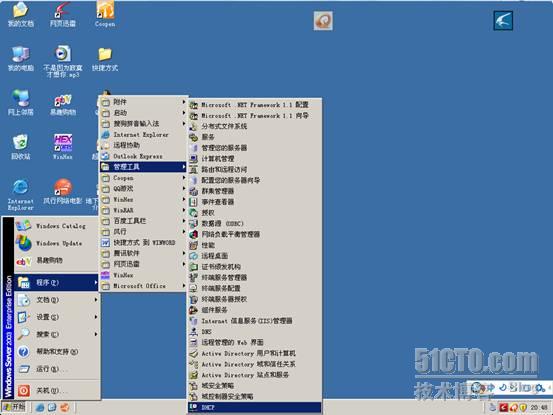Open 远程协助 from programs menu
The image size is (553, 415).
coord(143,145)
